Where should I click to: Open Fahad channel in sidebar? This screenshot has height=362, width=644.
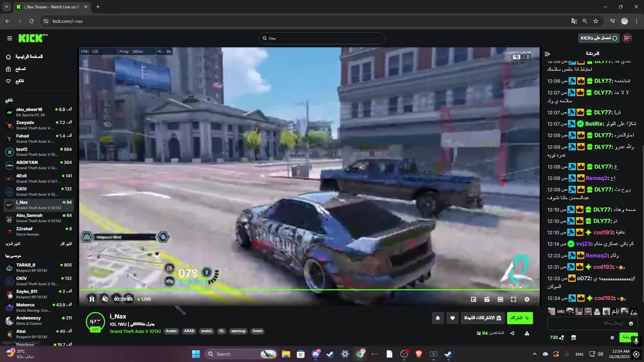(x=39, y=139)
